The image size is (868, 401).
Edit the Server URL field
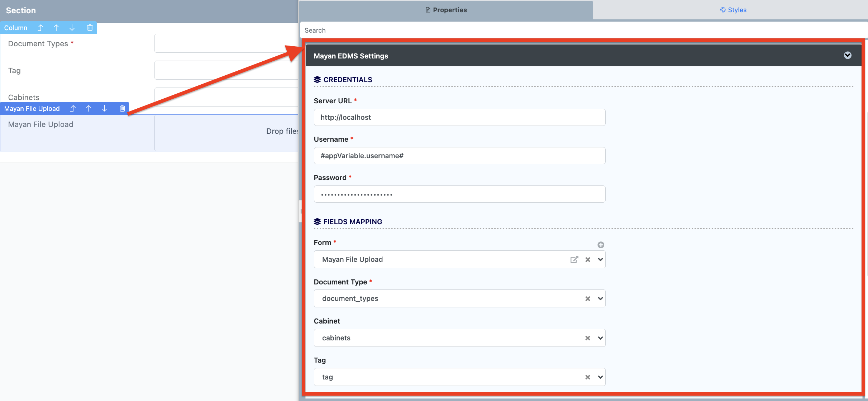(x=459, y=117)
